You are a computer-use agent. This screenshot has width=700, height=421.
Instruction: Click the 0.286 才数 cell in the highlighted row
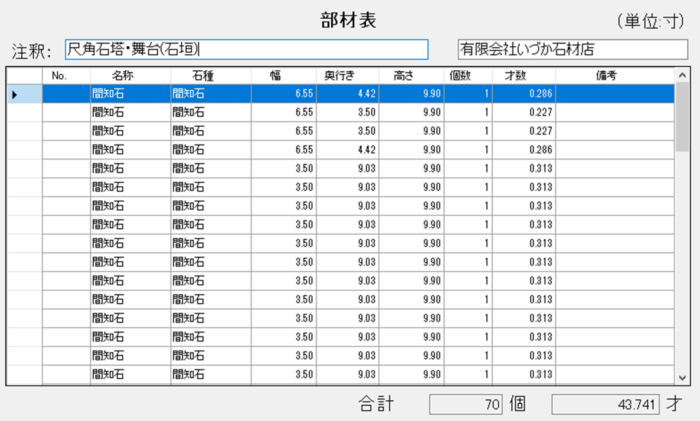pos(524,94)
